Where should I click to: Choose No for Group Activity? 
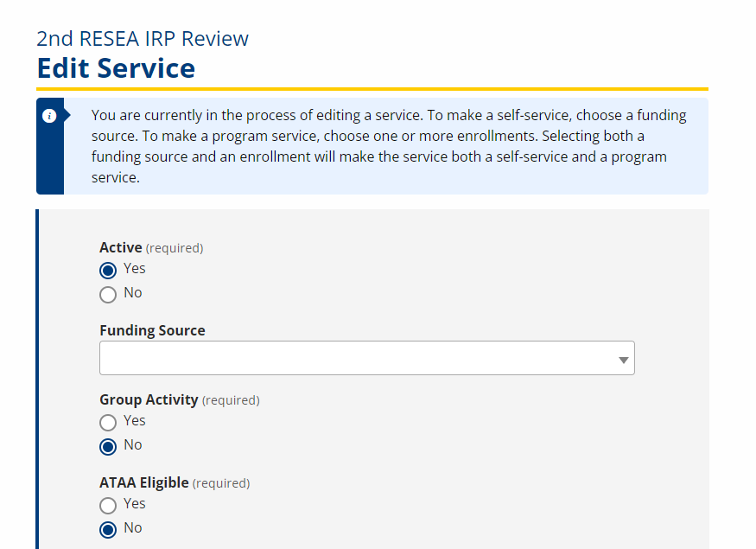[x=108, y=447]
